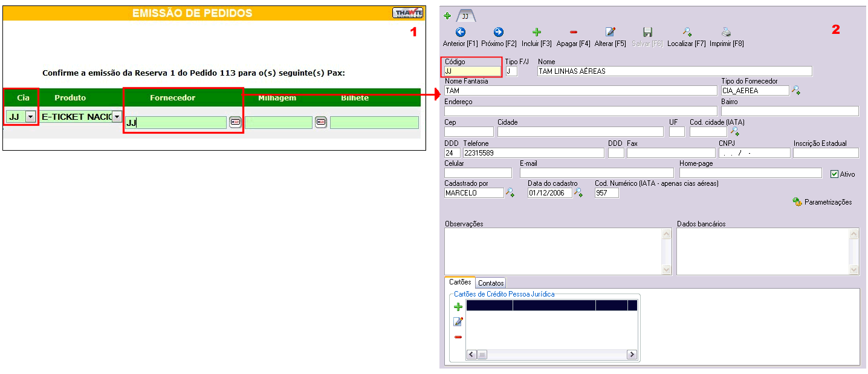This screenshot has height=374, width=868.
Task: Click the UF field
Action: point(677,131)
